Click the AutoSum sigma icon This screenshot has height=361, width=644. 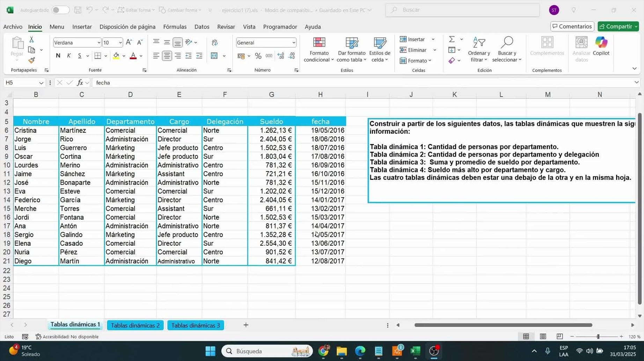click(452, 39)
